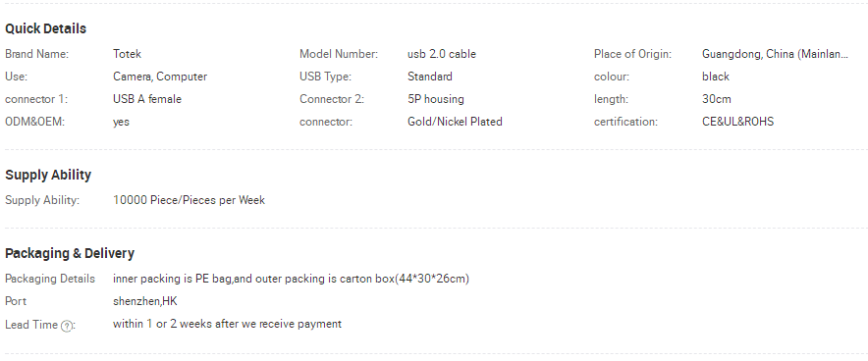868x361 pixels.
Task: Click the 5P housing connector value
Action: coord(436,99)
